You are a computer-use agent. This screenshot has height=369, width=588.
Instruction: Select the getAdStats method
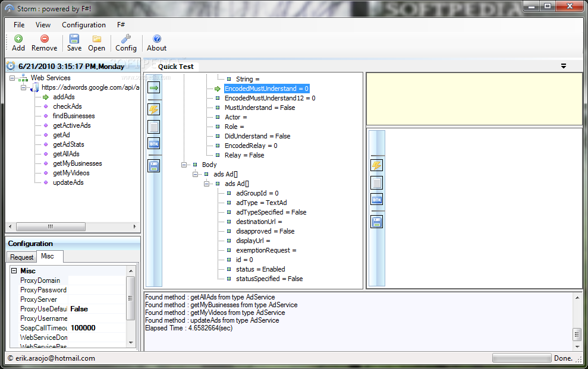(x=68, y=144)
